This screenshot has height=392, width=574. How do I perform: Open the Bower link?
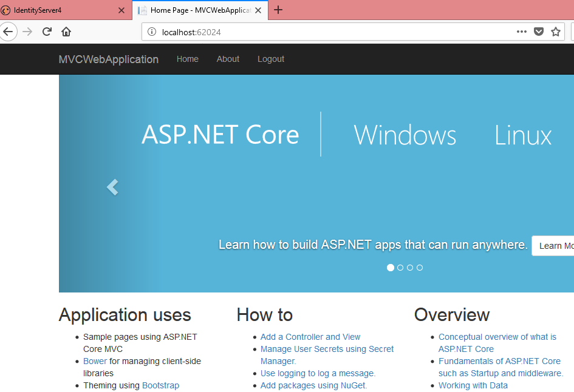click(x=95, y=361)
